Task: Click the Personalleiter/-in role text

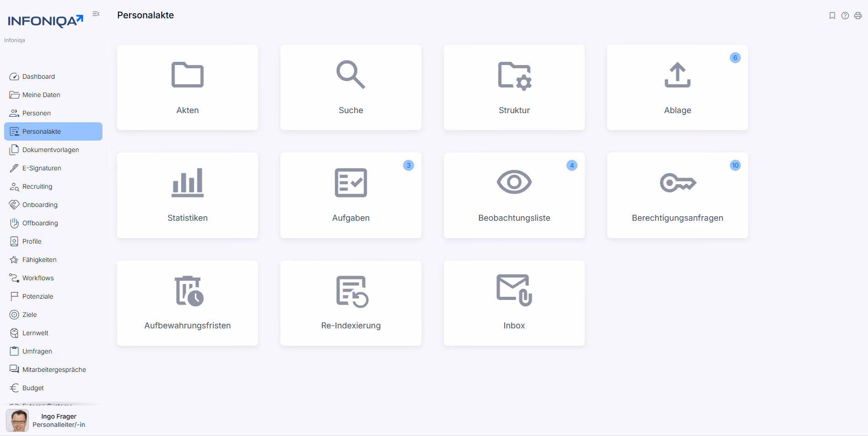Action: coord(59,425)
